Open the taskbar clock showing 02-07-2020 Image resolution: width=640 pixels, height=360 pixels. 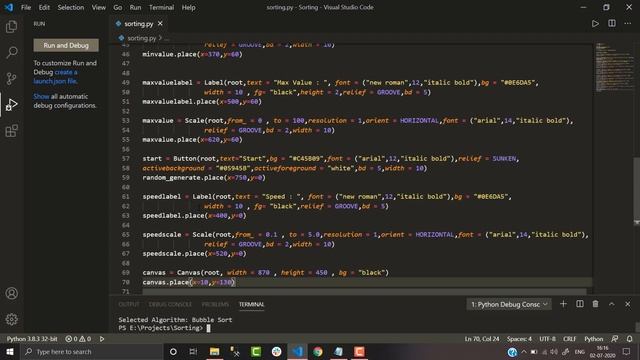coord(603,352)
